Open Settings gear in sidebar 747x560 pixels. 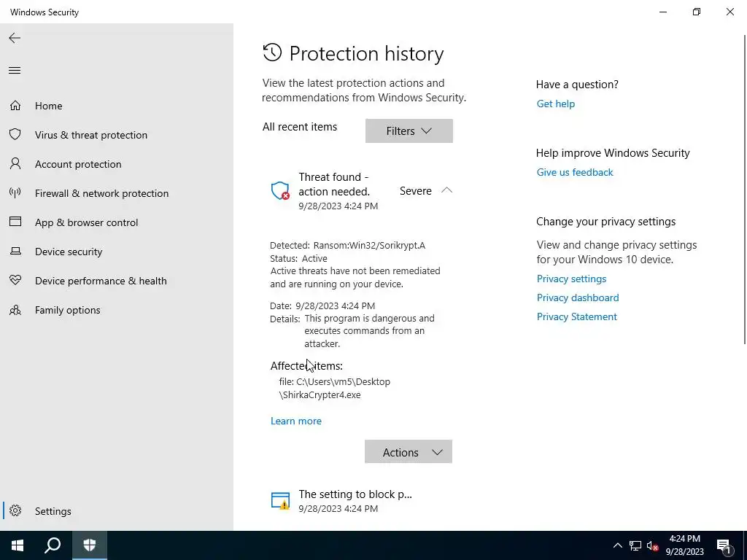pos(16,511)
